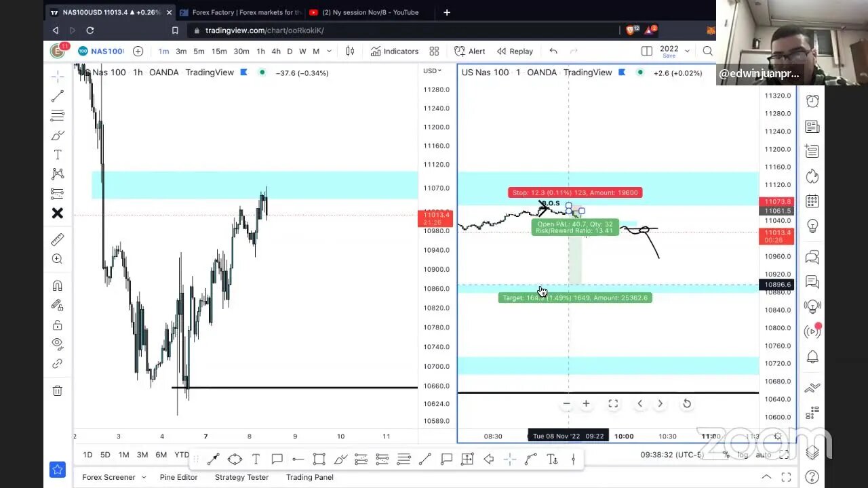Screen dimensions: 868x488
Task: Open the candle chart style menu
Action: (350, 51)
